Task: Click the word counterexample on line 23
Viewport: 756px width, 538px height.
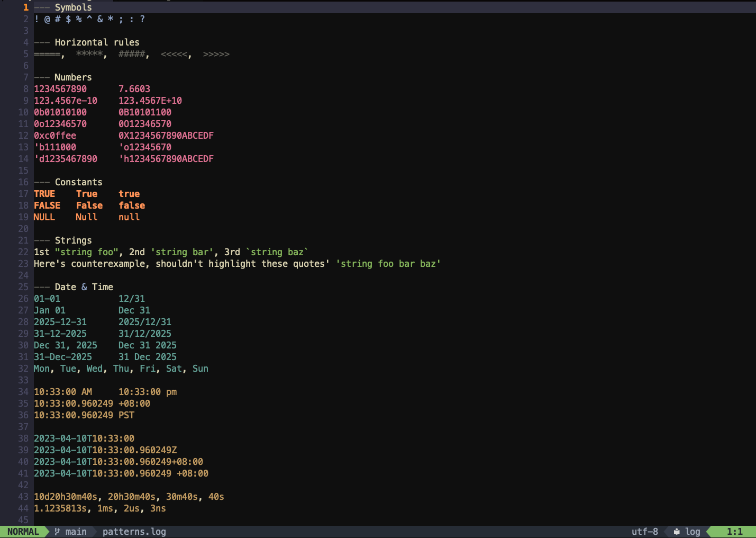Action: [108, 264]
